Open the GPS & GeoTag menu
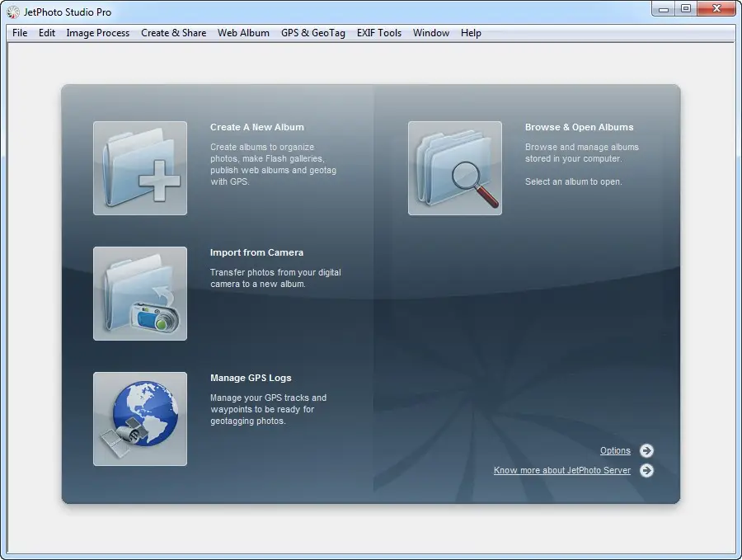 point(313,33)
